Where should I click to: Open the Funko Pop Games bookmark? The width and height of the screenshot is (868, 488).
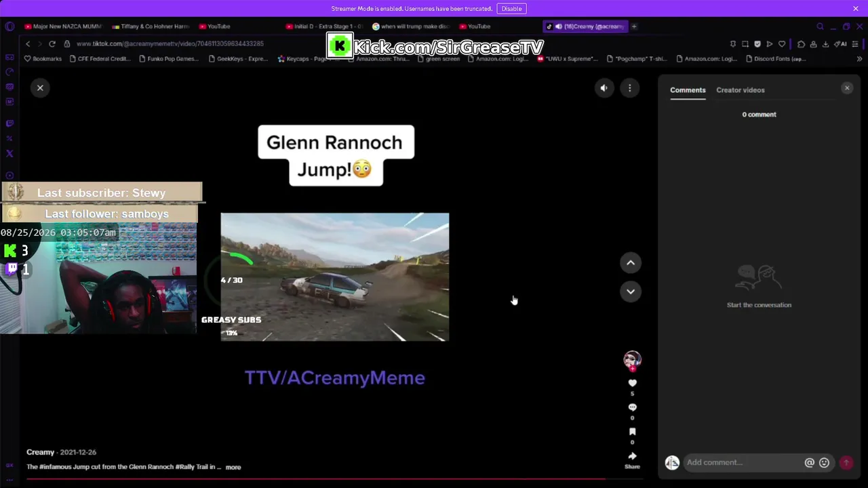168,59
